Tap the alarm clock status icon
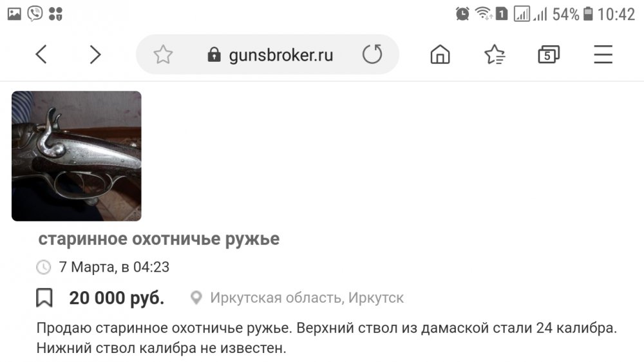644x362 pixels. [462, 14]
